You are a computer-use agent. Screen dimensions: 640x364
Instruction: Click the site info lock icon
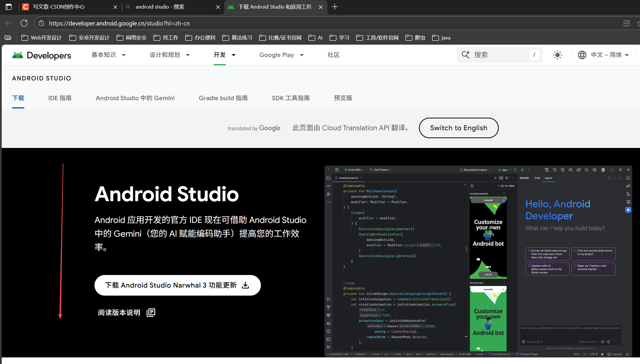point(41,23)
